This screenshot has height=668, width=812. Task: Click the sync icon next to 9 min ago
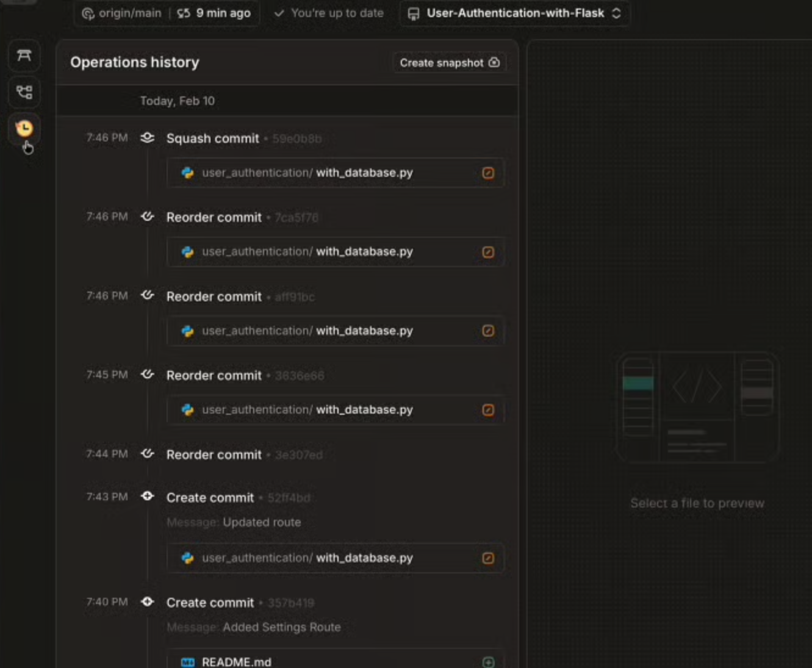coord(184,13)
